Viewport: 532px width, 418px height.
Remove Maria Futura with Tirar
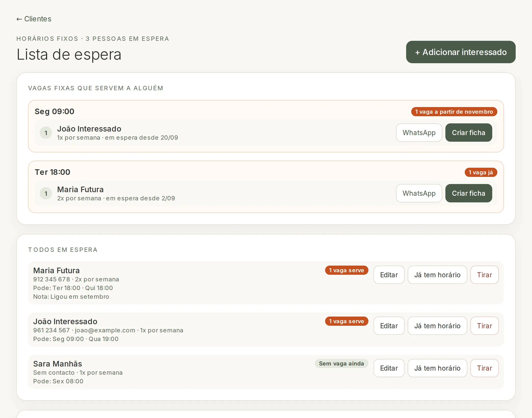click(x=484, y=275)
